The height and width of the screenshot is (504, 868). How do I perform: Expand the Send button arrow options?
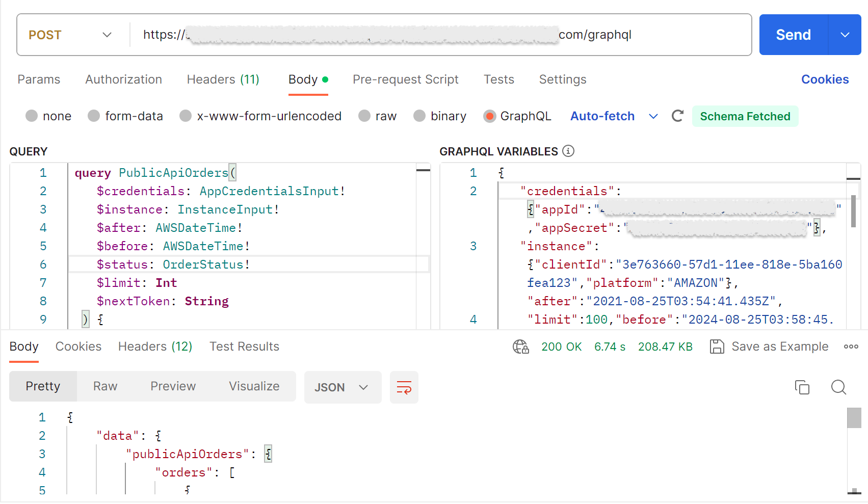pos(845,35)
